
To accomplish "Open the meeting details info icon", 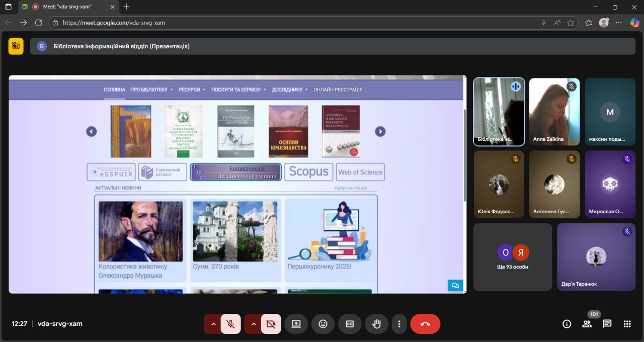I will [567, 324].
